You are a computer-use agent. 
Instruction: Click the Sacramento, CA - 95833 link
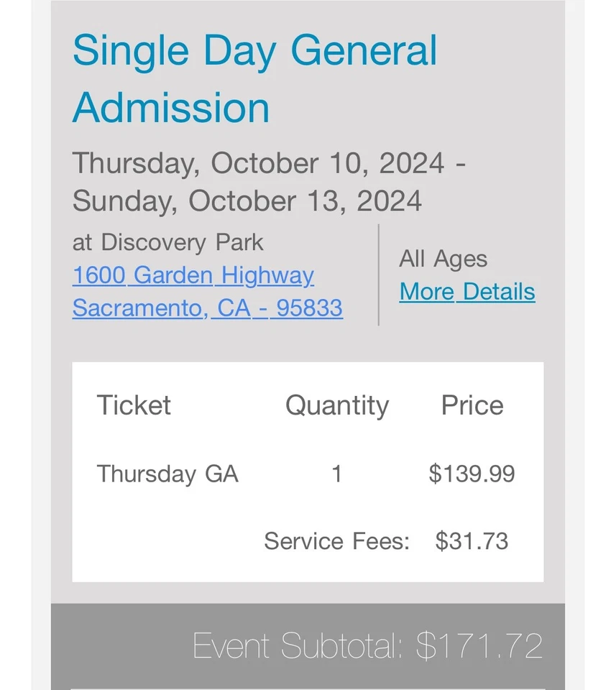click(207, 308)
